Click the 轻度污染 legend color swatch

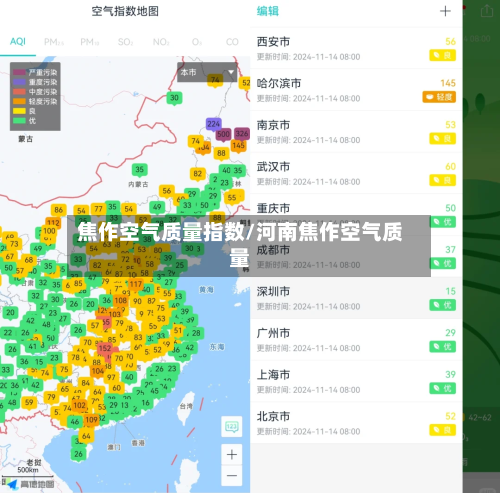pyautogui.click(x=19, y=101)
